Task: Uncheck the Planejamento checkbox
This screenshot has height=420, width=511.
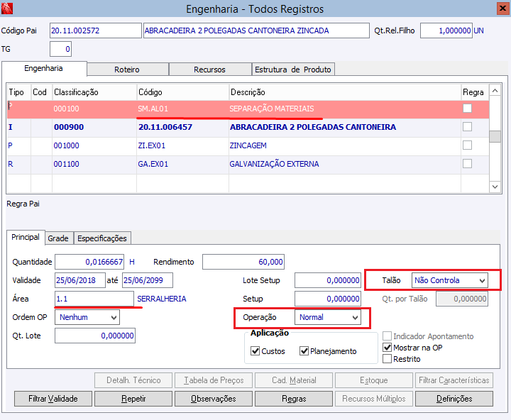Action: point(304,351)
